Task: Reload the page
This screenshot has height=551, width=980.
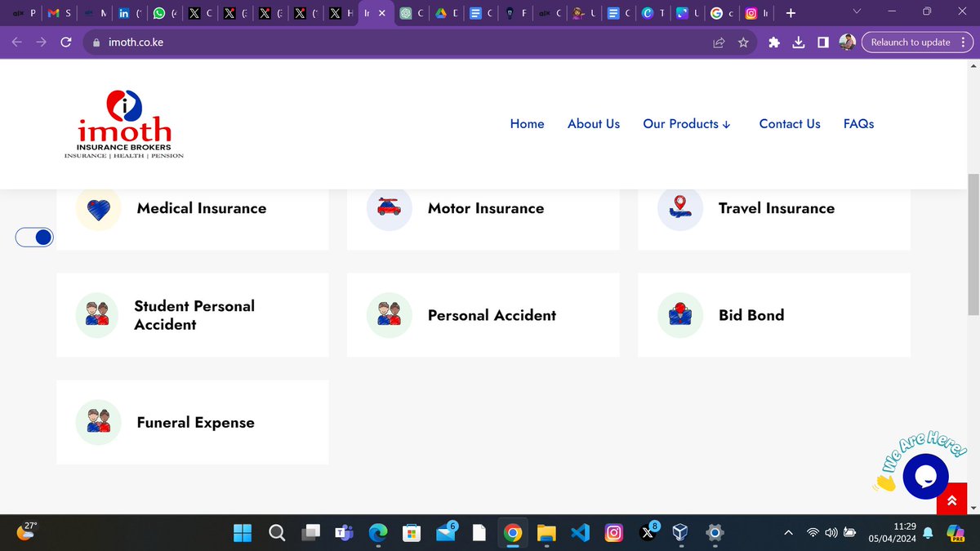Action: [67, 42]
